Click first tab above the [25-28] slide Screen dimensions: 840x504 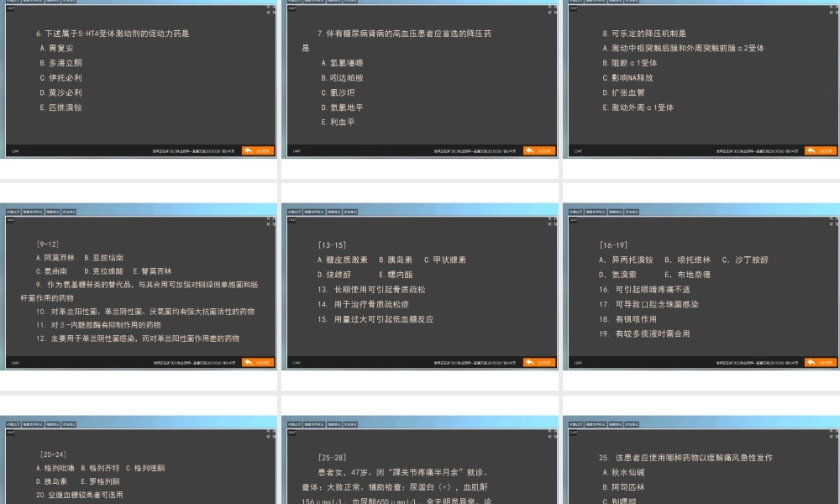[x=294, y=424]
